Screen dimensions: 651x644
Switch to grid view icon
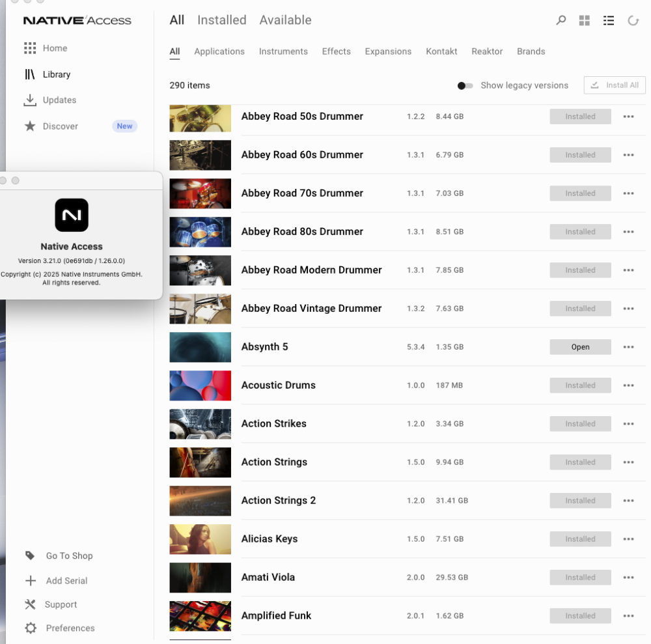coord(584,20)
